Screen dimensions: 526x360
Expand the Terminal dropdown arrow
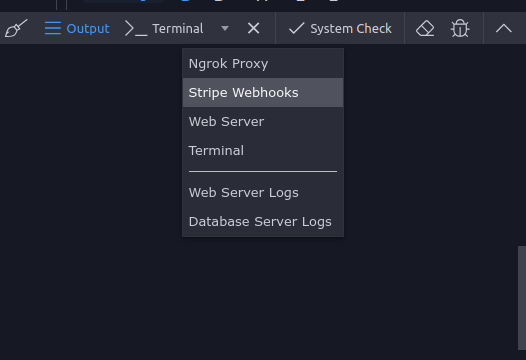(x=225, y=29)
